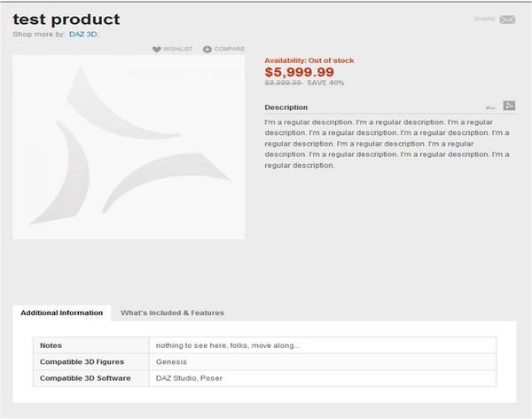Switch to What's Included & Features tab
Image resolution: width=532 pixels, height=419 pixels.
[x=172, y=312]
